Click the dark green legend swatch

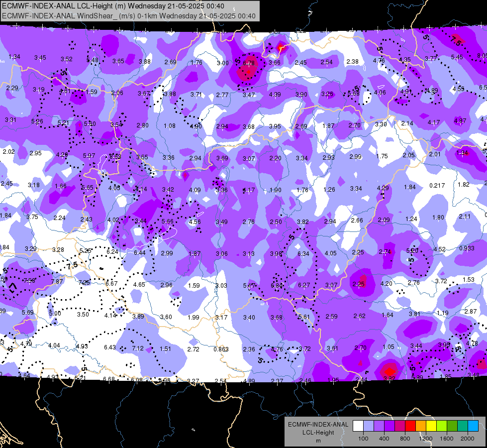point(452,426)
